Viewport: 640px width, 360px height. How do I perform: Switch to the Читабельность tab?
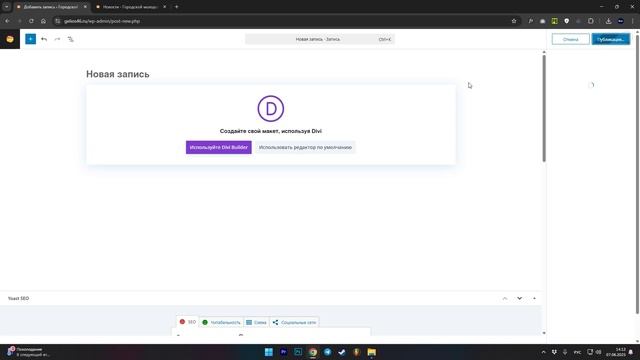[x=221, y=322]
